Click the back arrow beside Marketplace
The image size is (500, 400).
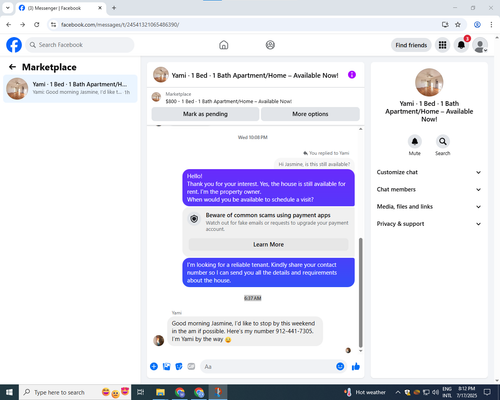12,67
